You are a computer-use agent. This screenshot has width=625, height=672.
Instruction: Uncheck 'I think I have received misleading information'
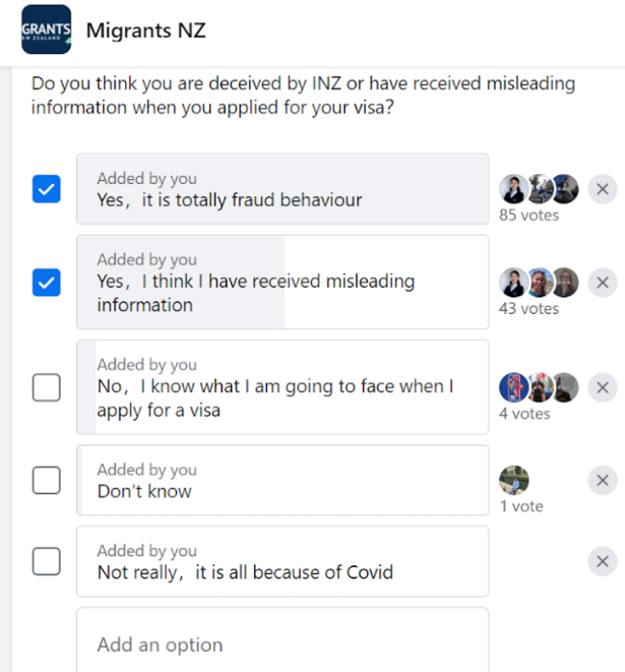46,283
